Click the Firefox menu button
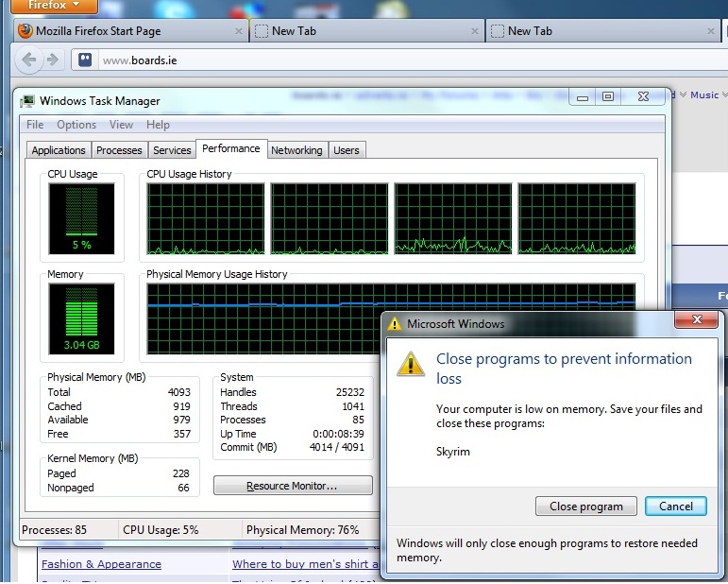This screenshot has width=728, height=584. tap(54, 6)
